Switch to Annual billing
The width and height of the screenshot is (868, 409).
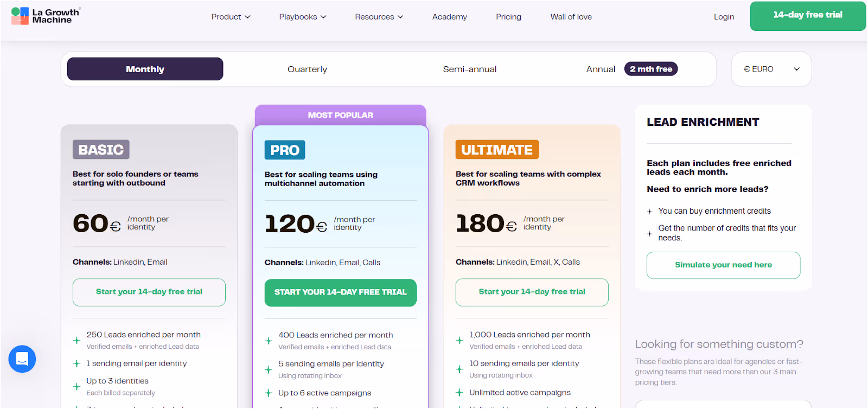pyautogui.click(x=601, y=69)
